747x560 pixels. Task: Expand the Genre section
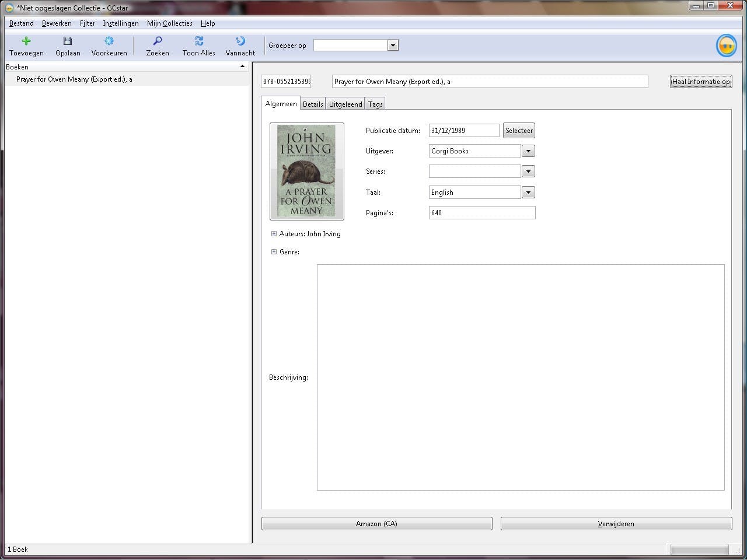tap(274, 252)
